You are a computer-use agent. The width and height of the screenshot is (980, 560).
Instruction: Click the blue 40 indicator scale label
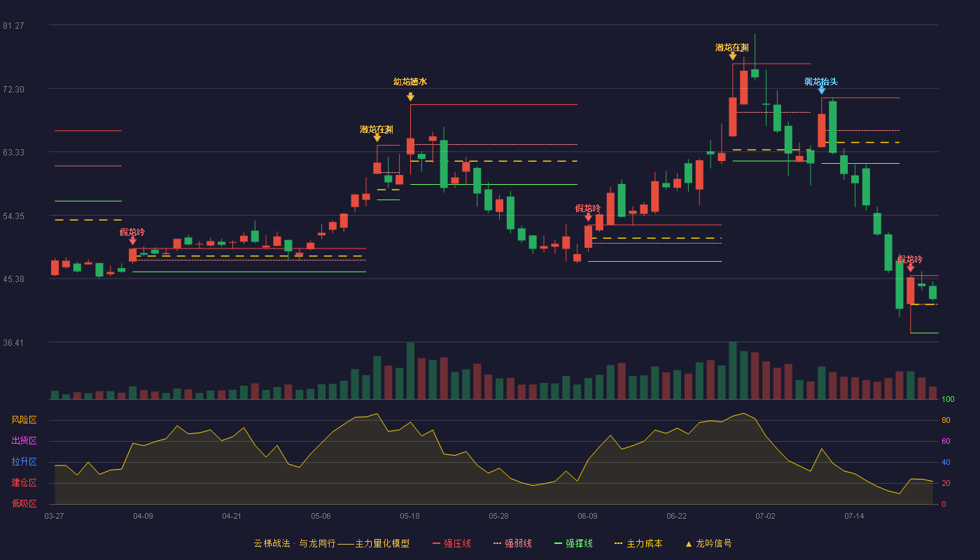pyautogui.click(x=946, y=463)
